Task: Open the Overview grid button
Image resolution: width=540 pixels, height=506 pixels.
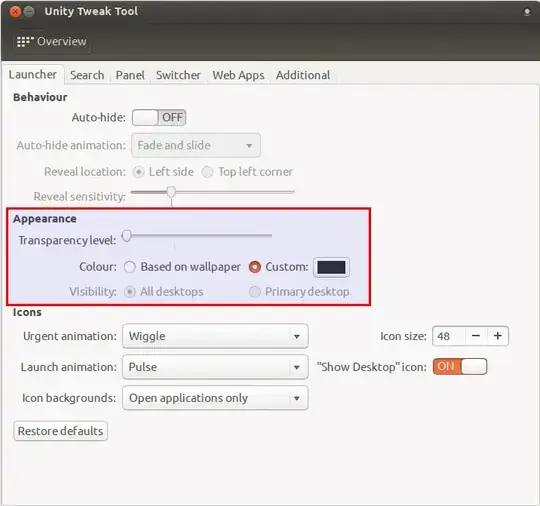Action: pyautogui.click(x=52, y=42)
